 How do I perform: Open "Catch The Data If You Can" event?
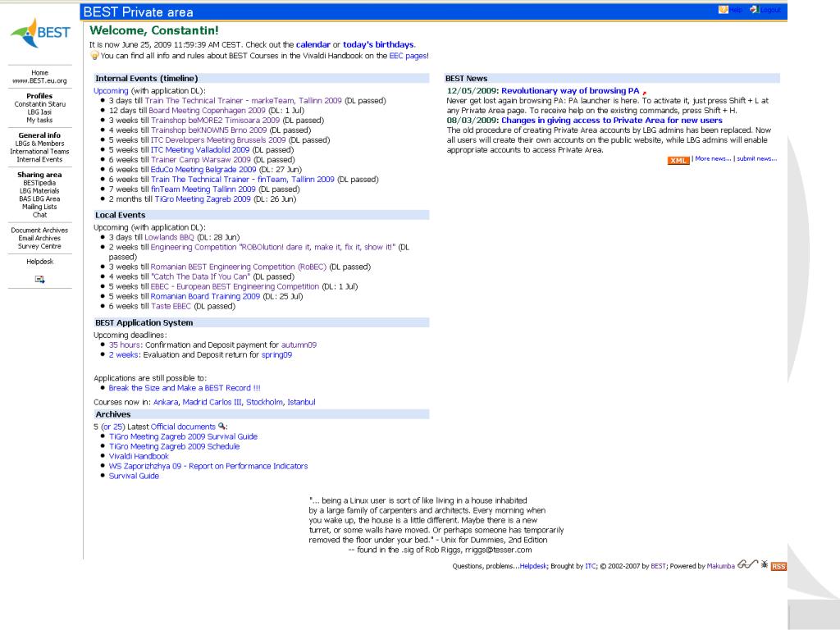click(200, 277)
